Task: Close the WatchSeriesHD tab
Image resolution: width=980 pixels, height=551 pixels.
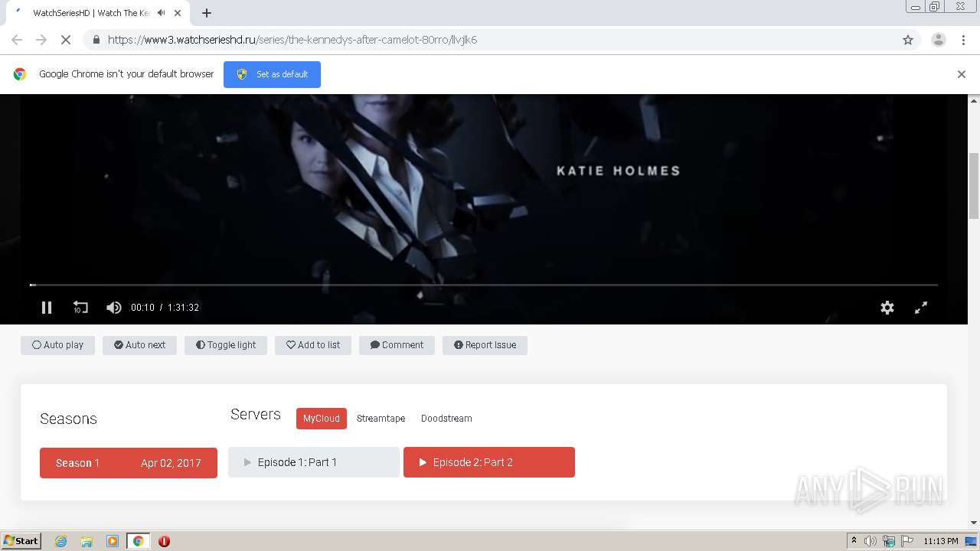Action: (x=179, y=13)
